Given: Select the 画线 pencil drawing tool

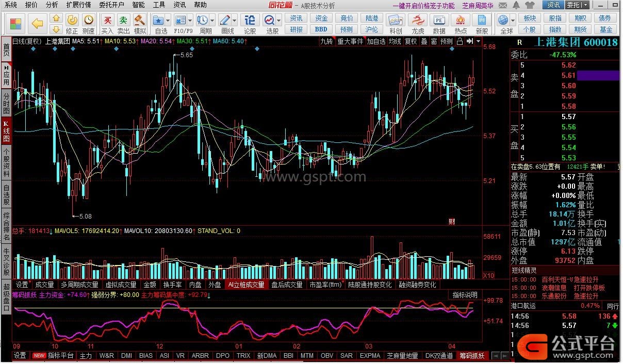Looking at the screenshot, I should click(224, 20).
